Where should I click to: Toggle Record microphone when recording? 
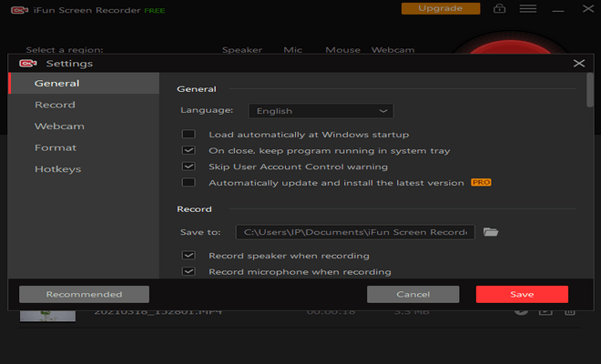point(188,271)
